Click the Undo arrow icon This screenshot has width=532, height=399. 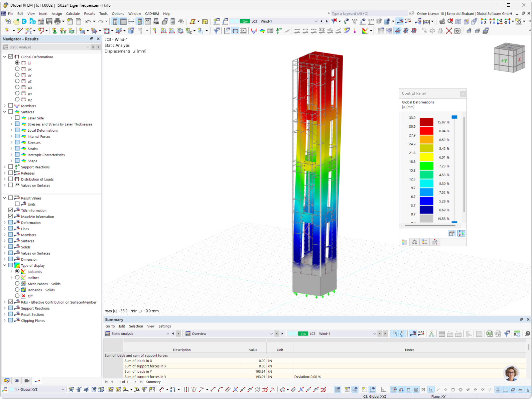coord(88,21)
